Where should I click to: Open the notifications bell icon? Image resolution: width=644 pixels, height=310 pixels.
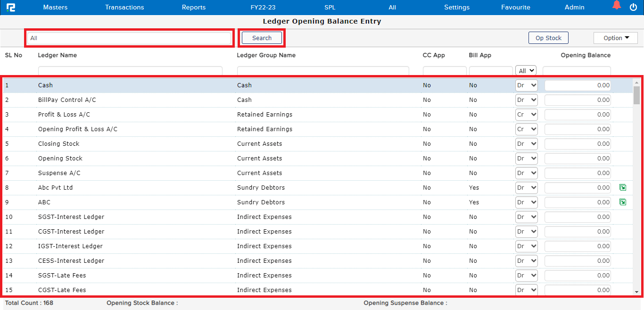point(616,6)
